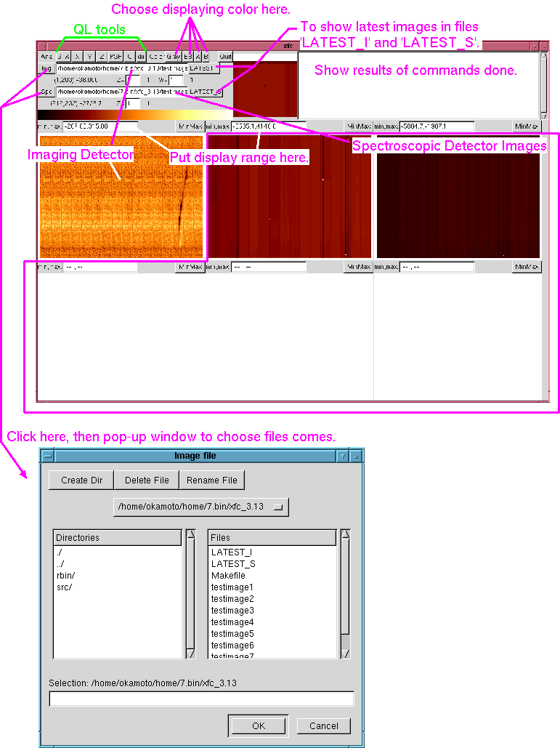The height and width of the screenshot is (748, 560).
Task: Click the Delete File button
Action: [x=147, y=480]
